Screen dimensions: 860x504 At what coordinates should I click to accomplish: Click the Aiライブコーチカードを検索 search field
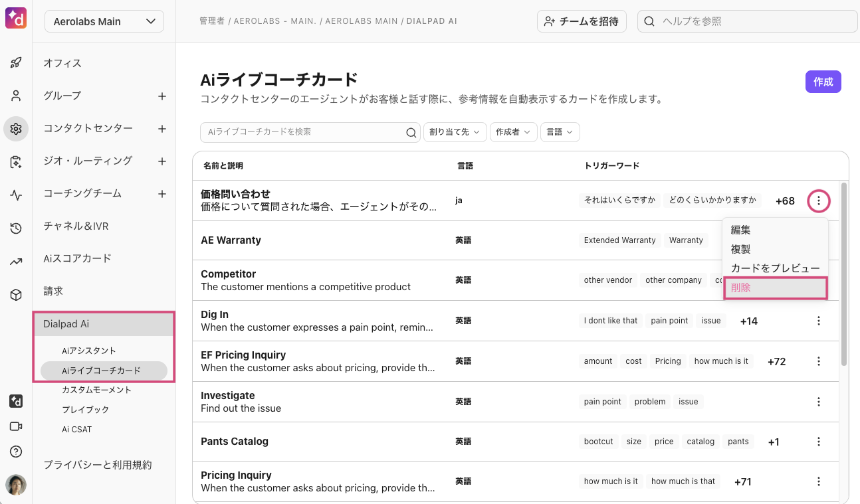tap(302, 132)
